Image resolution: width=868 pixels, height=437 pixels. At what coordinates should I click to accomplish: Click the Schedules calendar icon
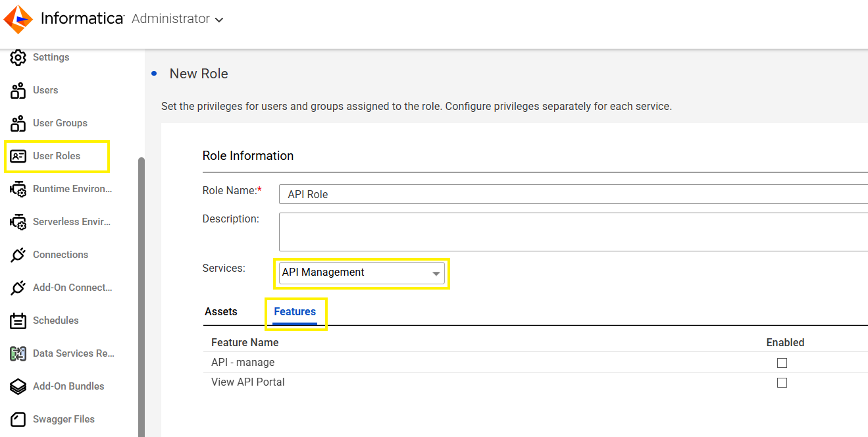pos(18,321)
